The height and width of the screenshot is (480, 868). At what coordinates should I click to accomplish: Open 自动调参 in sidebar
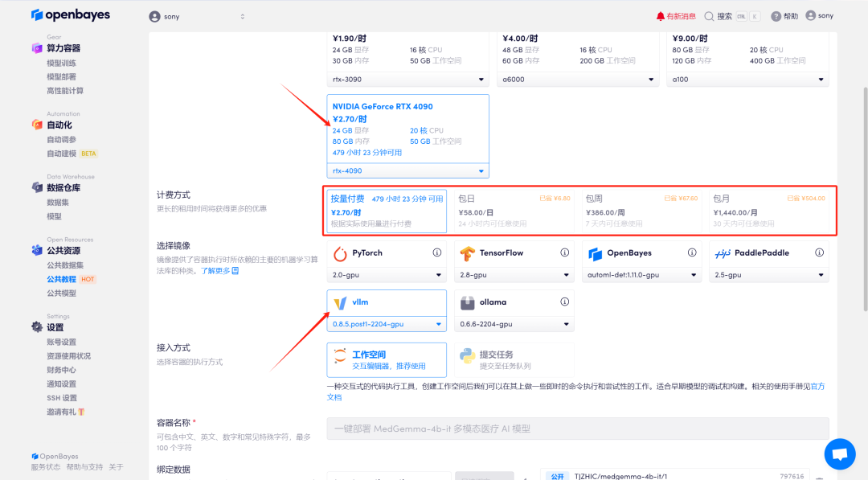[x=61, y=140]
